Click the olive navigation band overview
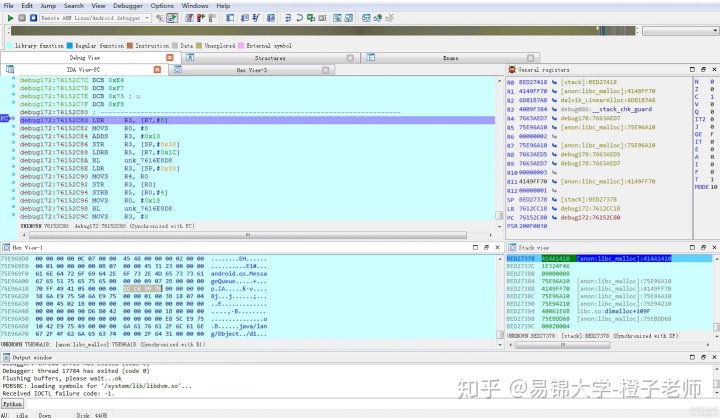 (x=323, y=31)
